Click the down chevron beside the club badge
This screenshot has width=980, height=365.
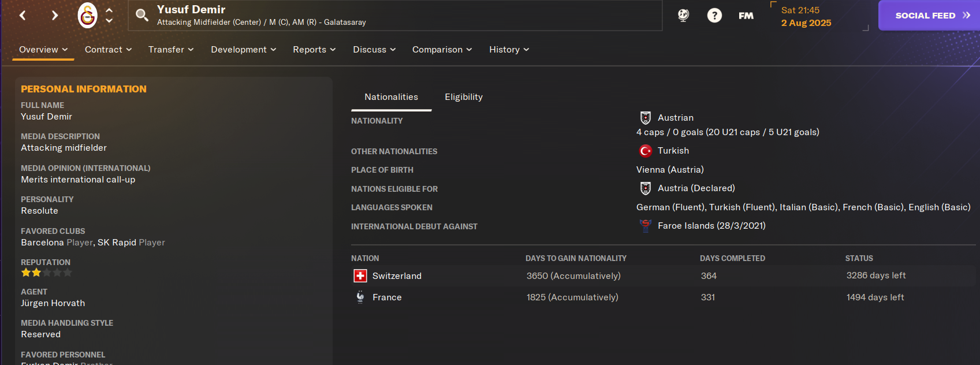pos(109,21)
